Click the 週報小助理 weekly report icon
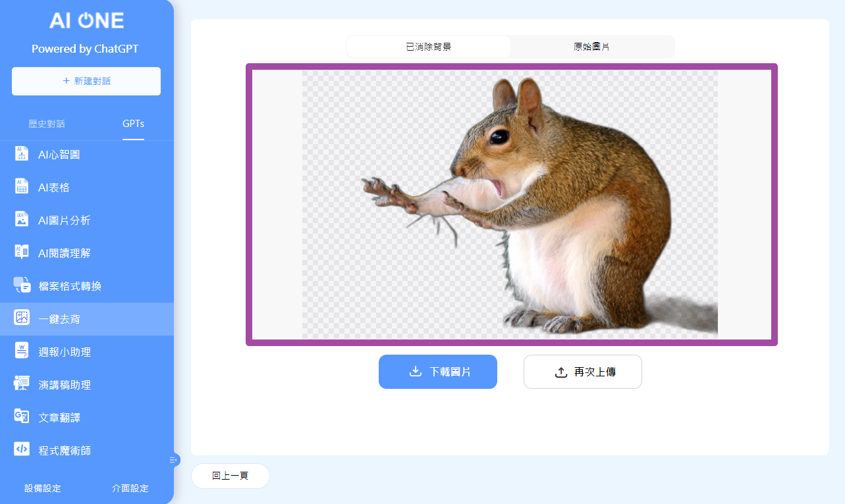 tap(22, 351)
